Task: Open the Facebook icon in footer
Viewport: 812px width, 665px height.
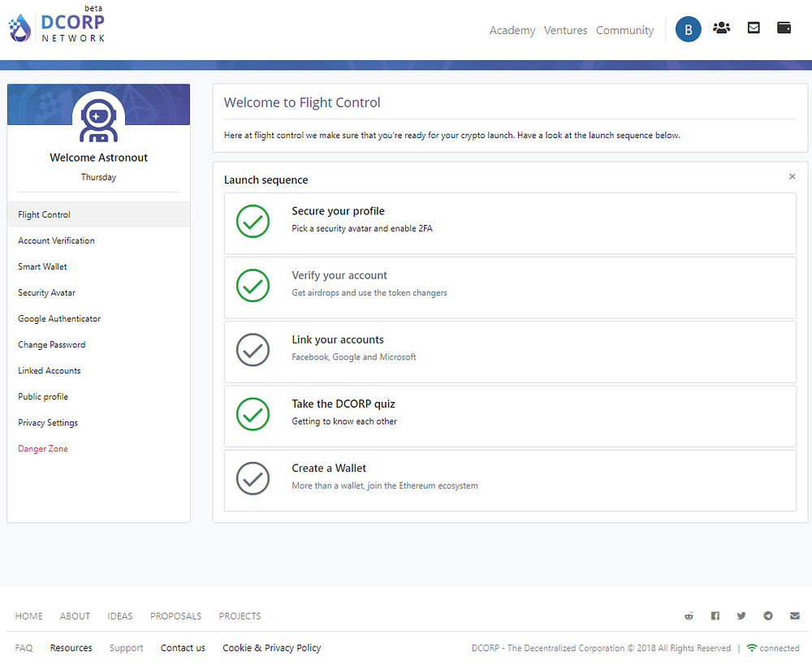Action: [715, 615]
